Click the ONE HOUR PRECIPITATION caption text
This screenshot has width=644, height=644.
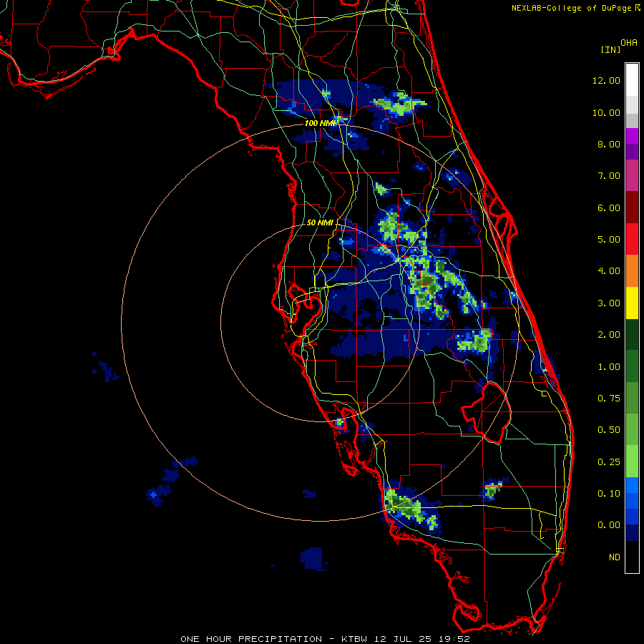click(251, 639)
